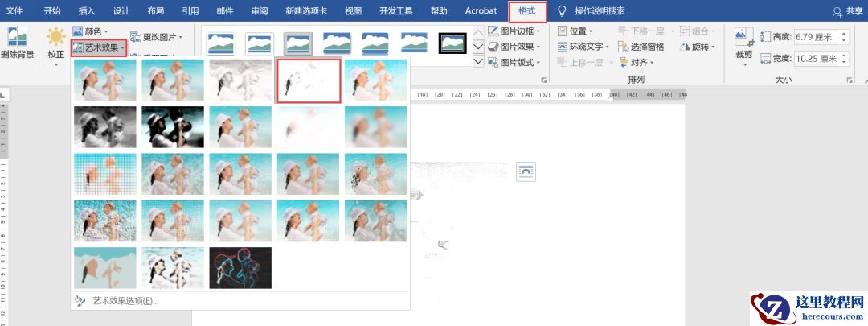Viewport: 868px width, 326px height.
Task: Switch to the Layout (布局) tab
Action: tap(156, 11)
